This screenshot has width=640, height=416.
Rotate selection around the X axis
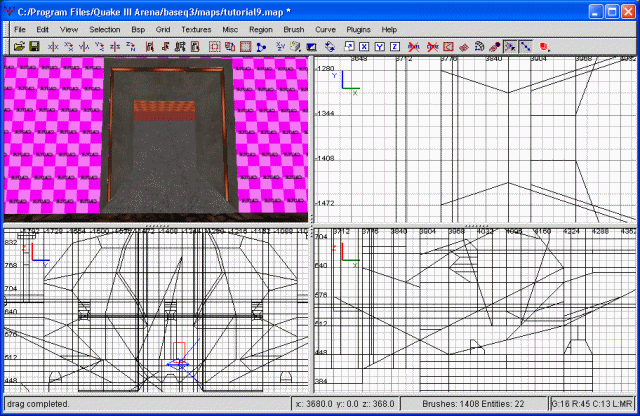point(68,47)
